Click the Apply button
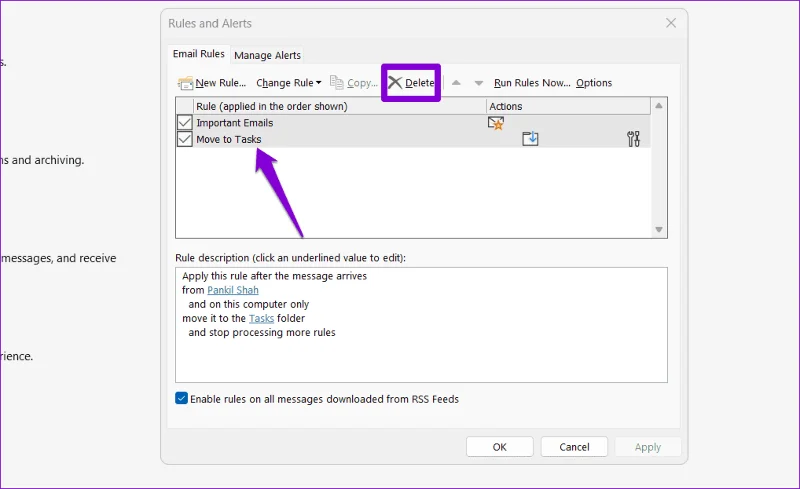 tap(647, 447)
